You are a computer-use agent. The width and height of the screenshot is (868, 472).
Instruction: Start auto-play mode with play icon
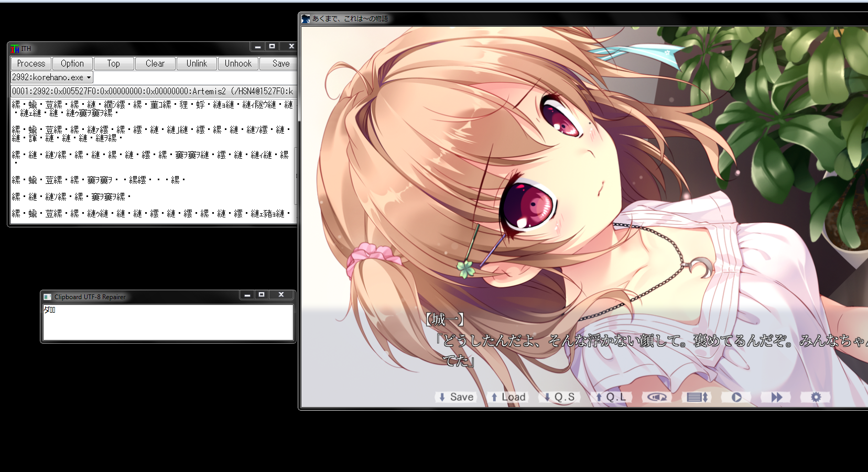tap(736, 397)
